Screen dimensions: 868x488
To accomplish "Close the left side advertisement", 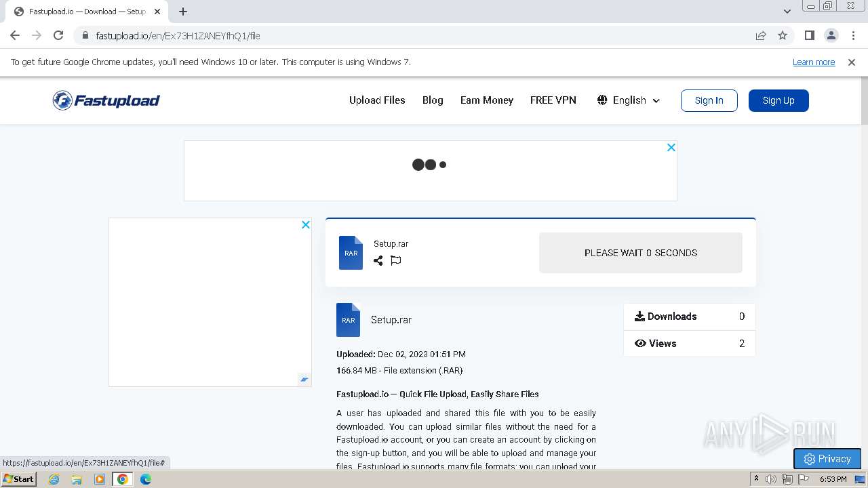I will tap(306, 224).
